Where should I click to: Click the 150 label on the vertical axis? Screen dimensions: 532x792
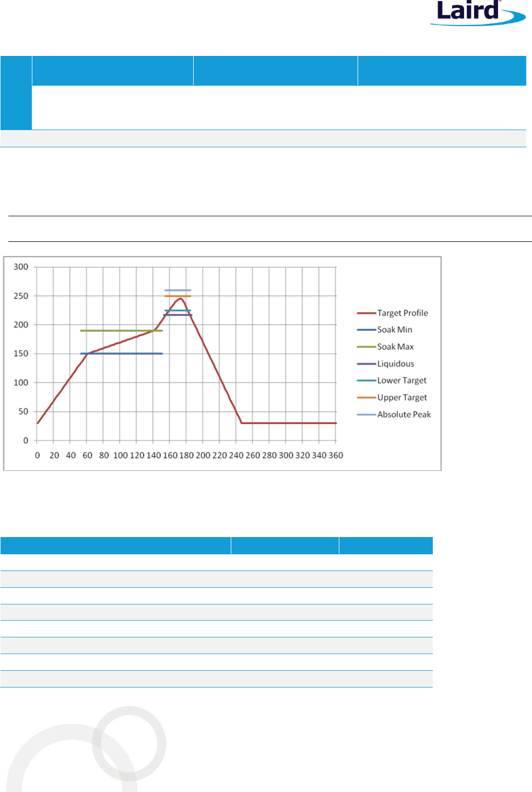[21, 354]
